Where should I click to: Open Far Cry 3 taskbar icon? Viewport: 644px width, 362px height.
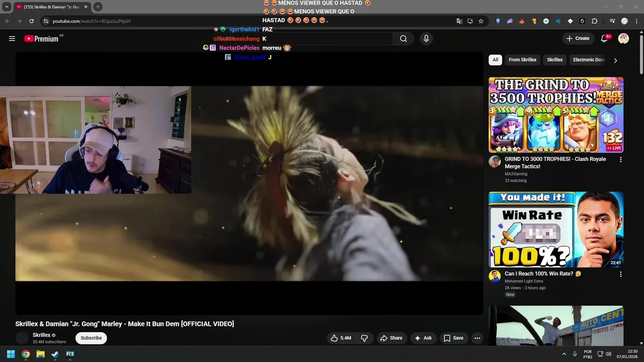click(x=70, y=354)
